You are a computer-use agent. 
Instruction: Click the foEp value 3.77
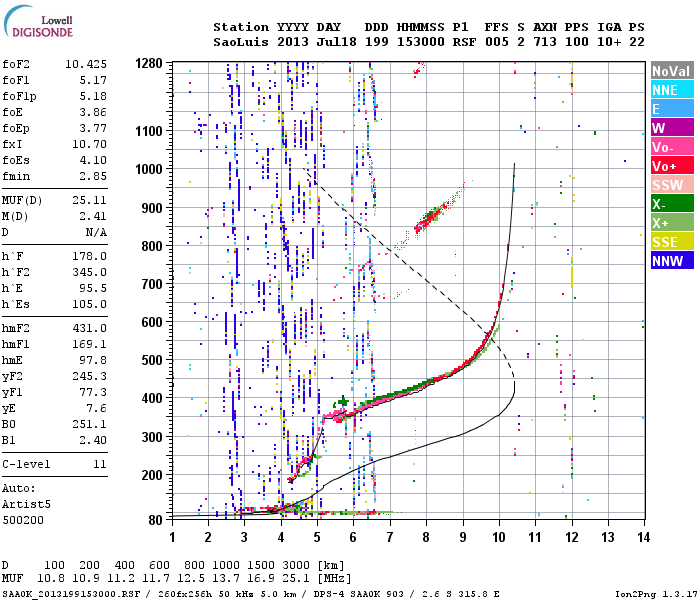pyautogui.click(x=93, y=128)
